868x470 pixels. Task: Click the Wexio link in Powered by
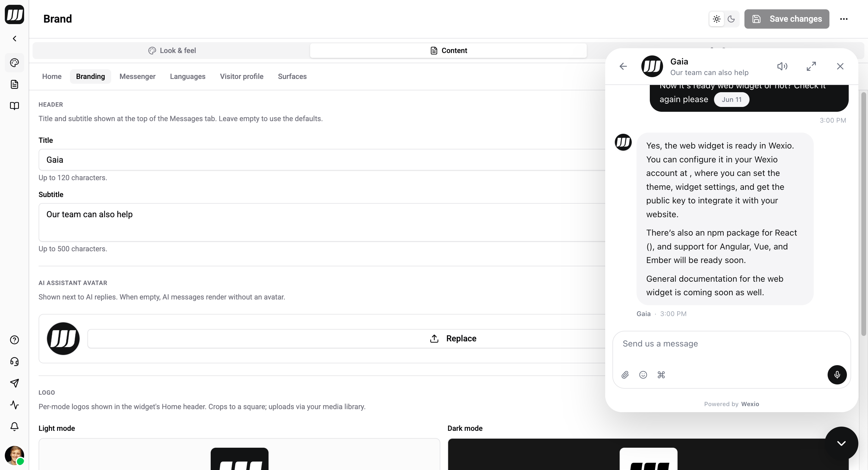750,404
